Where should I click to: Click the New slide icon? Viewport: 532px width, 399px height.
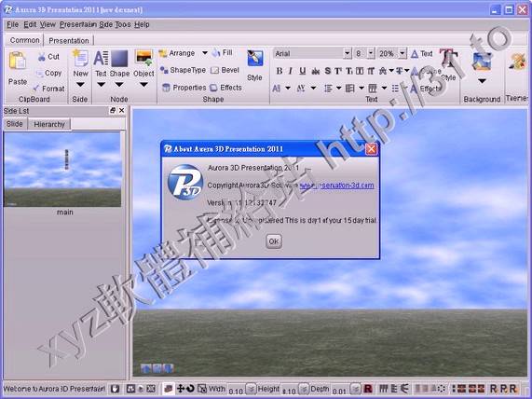pos(80,58)
